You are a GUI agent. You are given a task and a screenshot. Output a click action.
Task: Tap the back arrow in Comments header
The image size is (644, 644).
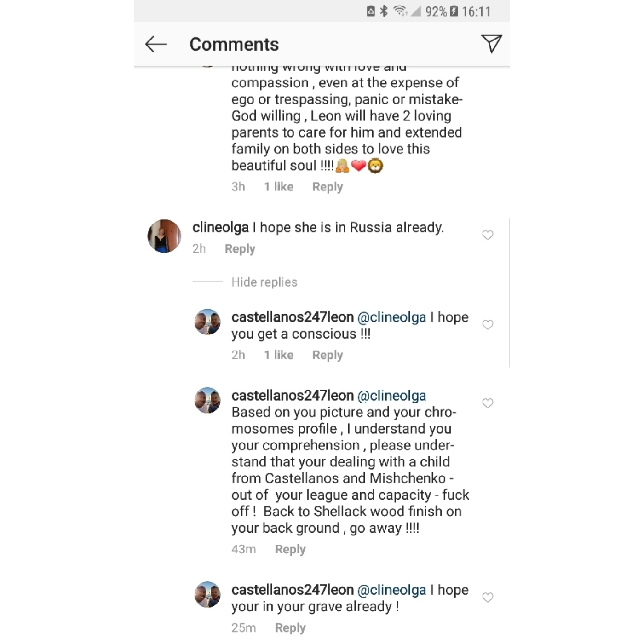pyautogui.click(x=155, y=44)
